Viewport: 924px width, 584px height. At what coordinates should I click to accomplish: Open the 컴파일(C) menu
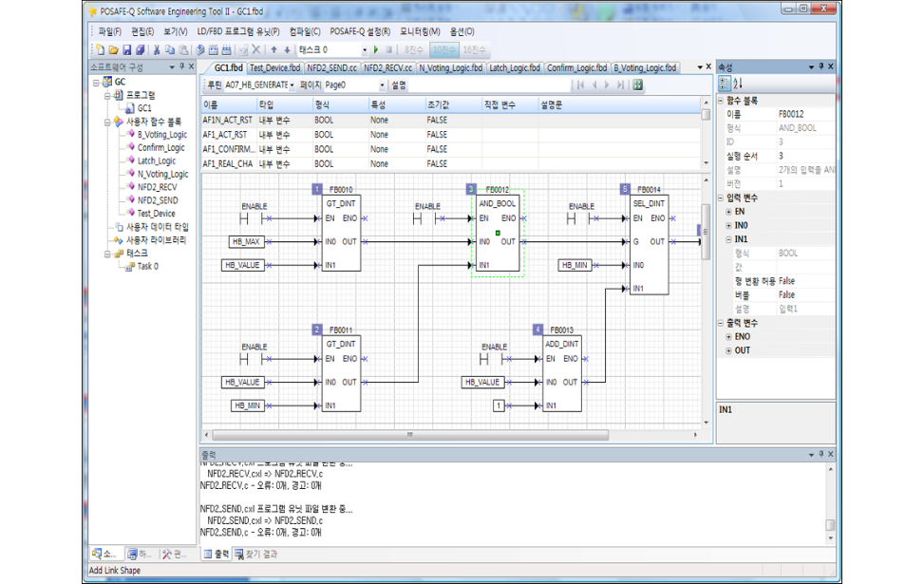(x=305, y=31)
